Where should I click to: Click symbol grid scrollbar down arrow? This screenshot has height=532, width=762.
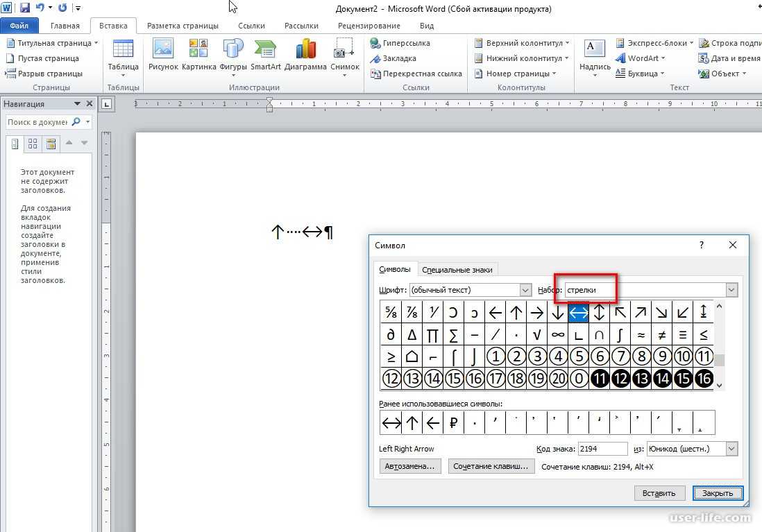tap(719, 385)
